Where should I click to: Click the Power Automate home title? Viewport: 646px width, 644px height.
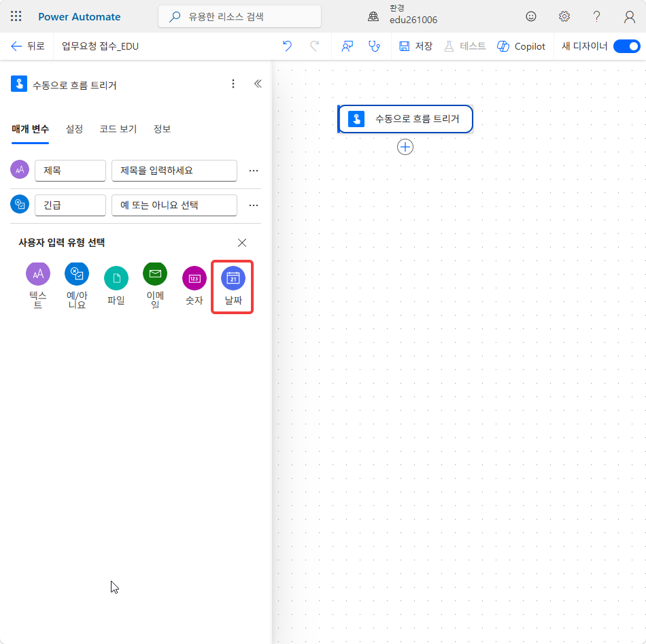pyautogui.click(x=79, y=17)
